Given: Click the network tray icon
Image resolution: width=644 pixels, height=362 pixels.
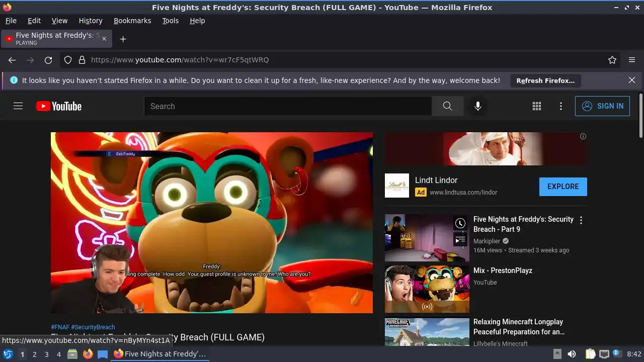Looking at the screenshot, I should click(x=604, y=354).
